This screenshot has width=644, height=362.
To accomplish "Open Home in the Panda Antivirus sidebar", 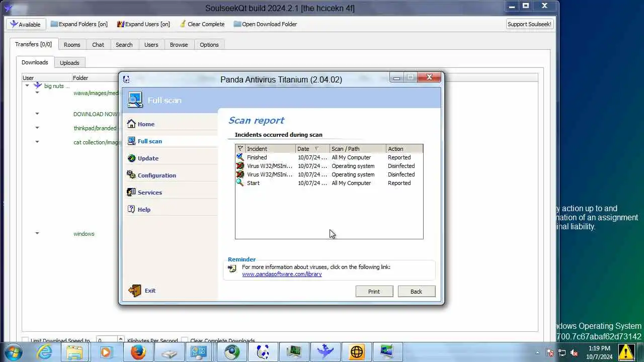I will coord(140,124).
